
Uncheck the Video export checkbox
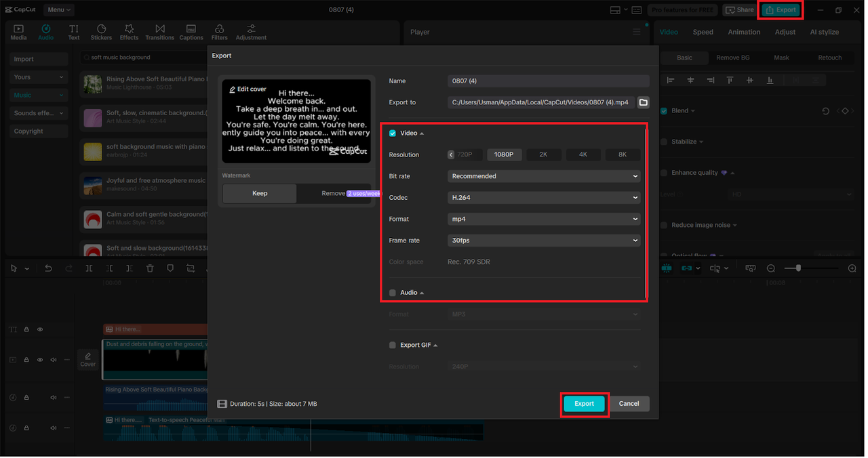point(393,133)
